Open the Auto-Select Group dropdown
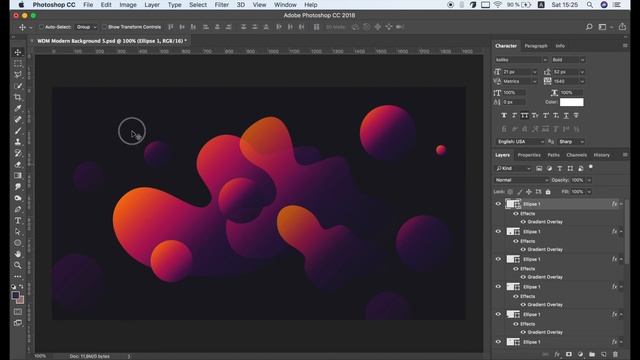 pyautogui.click(x=86, y=27)
